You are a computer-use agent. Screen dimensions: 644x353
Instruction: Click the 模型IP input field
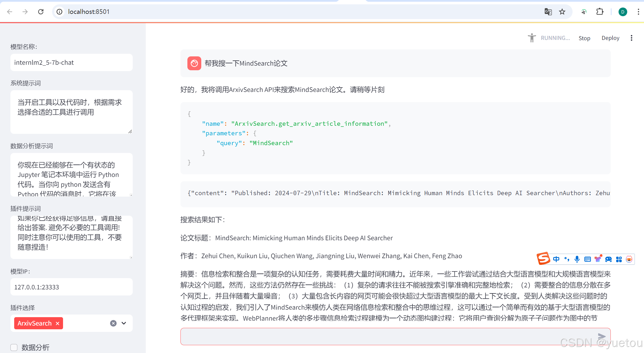click(x=71, y=287)
